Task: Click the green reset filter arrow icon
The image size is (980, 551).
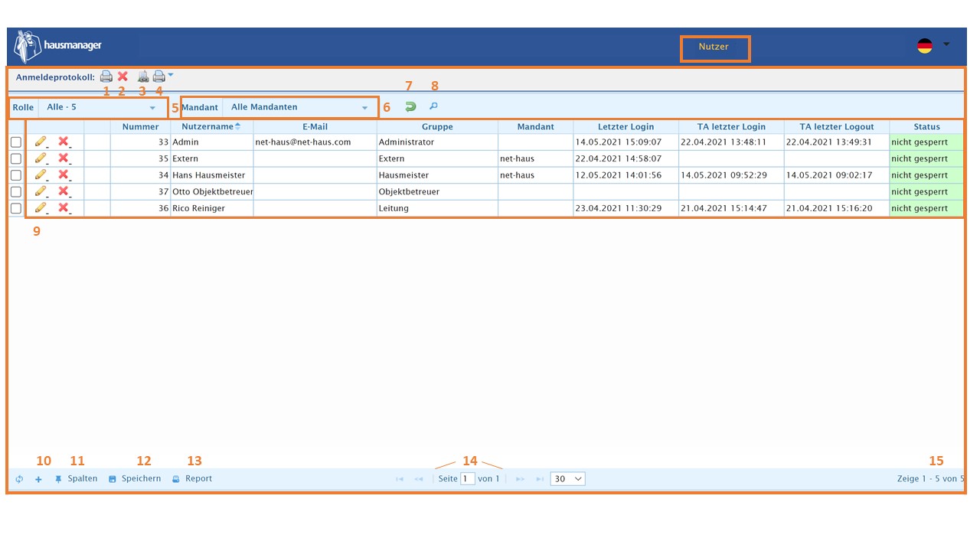Action: pos(410,108)
